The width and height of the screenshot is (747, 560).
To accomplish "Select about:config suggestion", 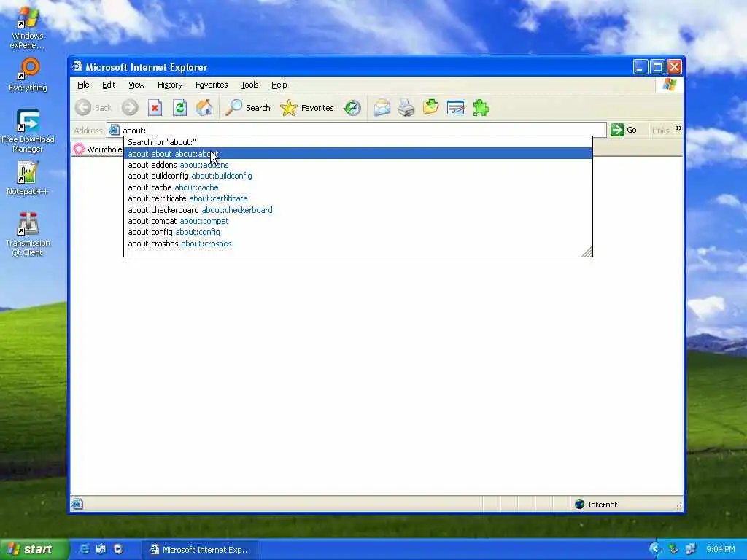I will click(357, 232).
